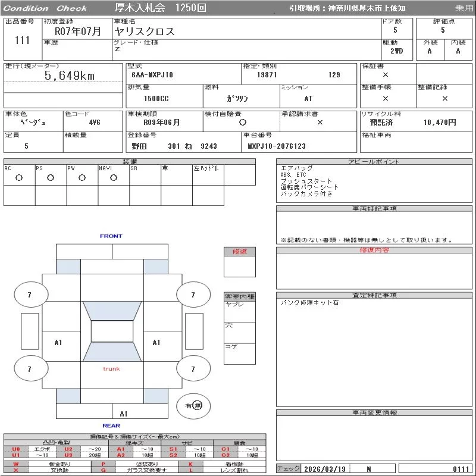Select the mileage '5,649km'
476x476 pixels.
70,76
